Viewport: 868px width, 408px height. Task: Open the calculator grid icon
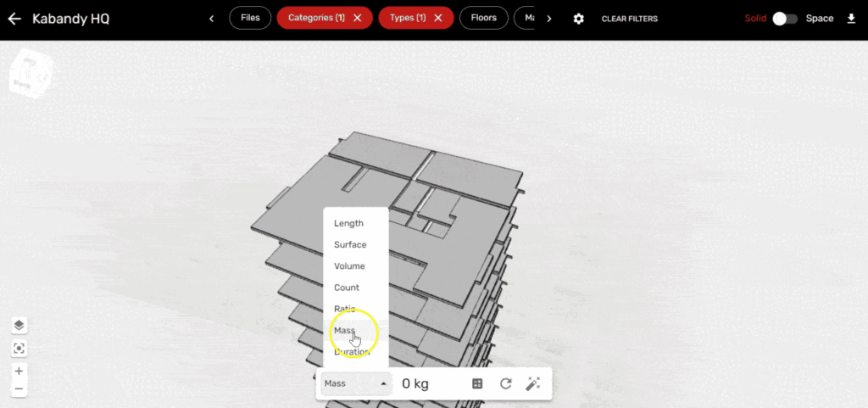pos(477,384)
